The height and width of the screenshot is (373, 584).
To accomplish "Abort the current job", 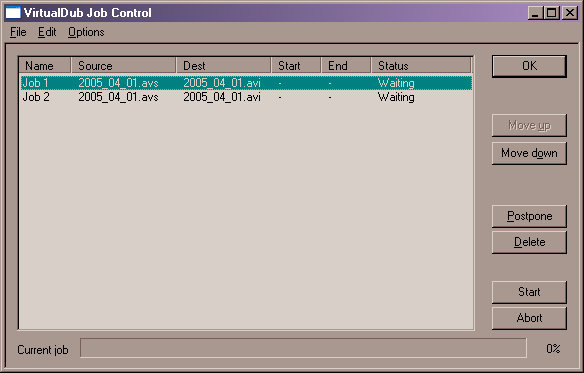I will (529, 318).
